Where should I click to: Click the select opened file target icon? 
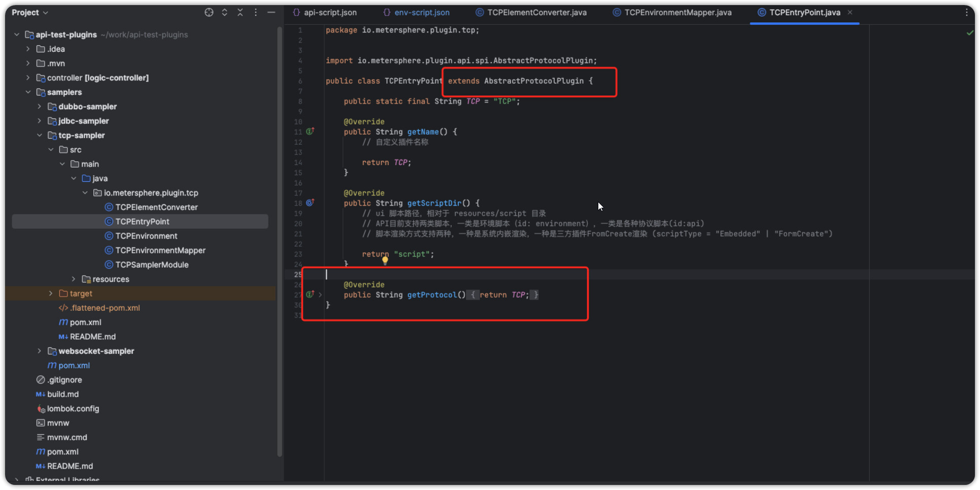pyautogui.click(x=209, y=12)
